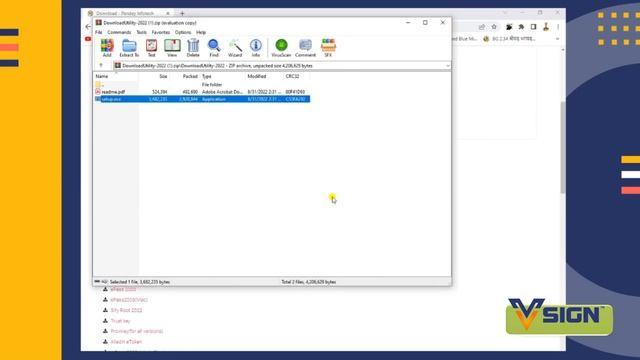Click the View file icon
The width and height of the screenshot is (640, 360).
click(x=172, y=48)
